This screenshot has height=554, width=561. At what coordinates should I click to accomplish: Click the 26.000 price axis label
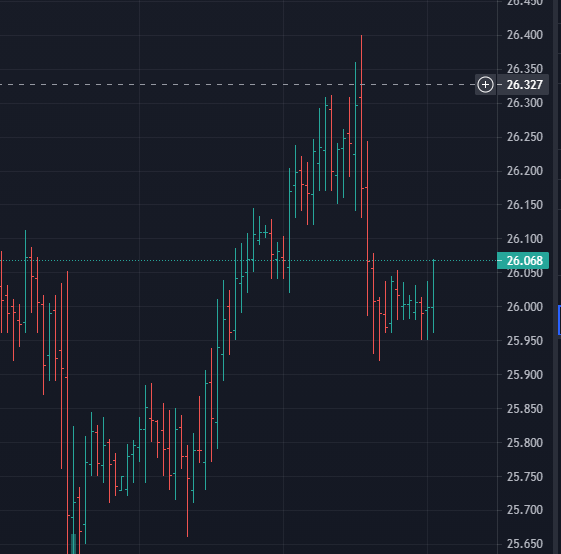tap(525, 307)
